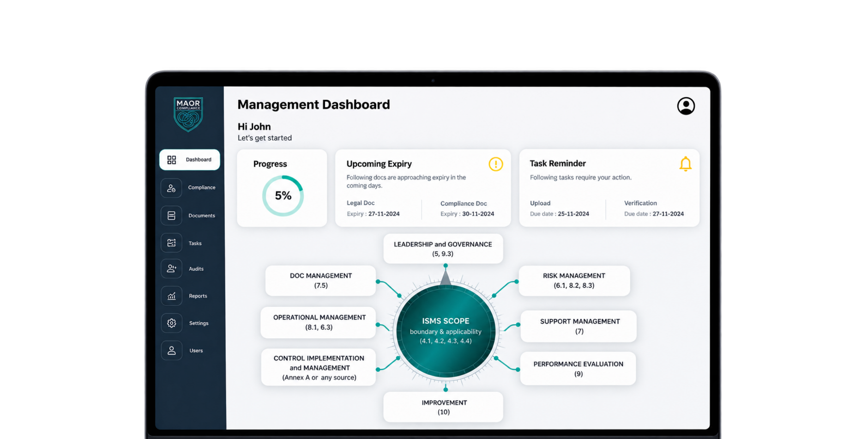The height and width of the screenshot is (439, 868).
Task: Click the Task Reminder heading
Action: pyautogui.click(x=558, y=164)
